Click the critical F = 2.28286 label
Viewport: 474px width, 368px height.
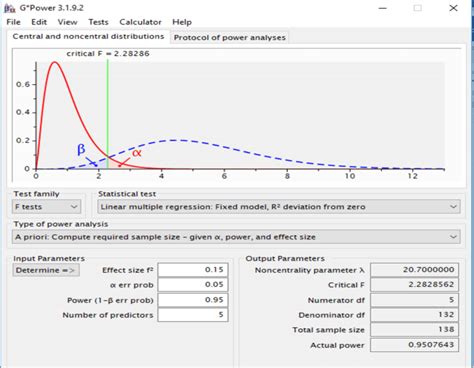pyautogui.click(x=108, y=54)
